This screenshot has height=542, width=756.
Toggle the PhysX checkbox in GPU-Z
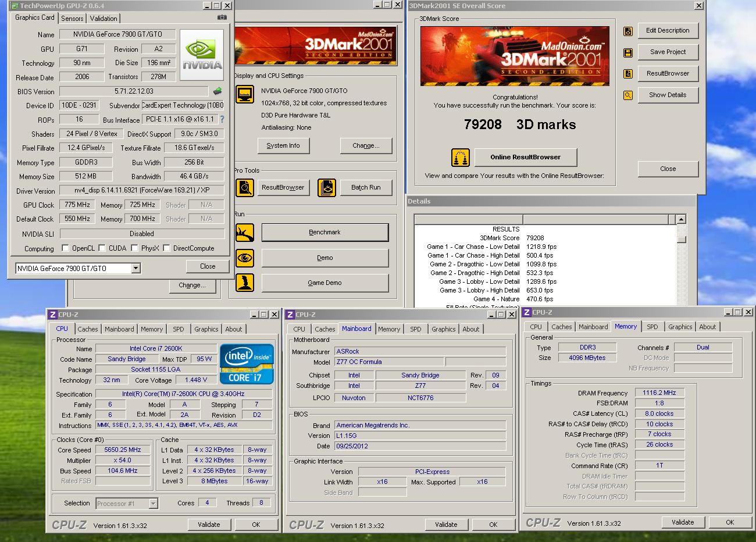pyautogui.click(x=135, y=248)
